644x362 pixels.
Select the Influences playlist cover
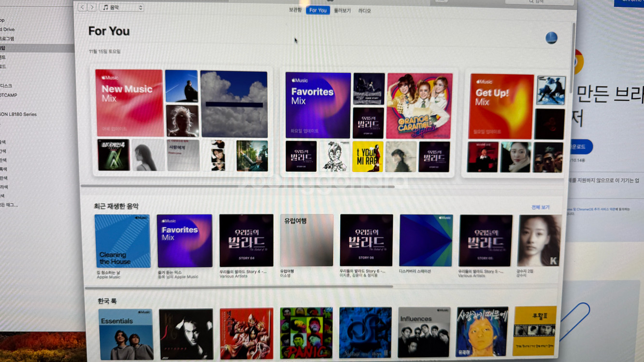pos(424,333)
